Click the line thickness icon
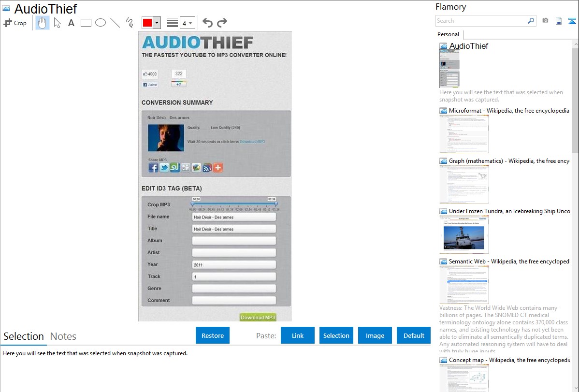 173,23
